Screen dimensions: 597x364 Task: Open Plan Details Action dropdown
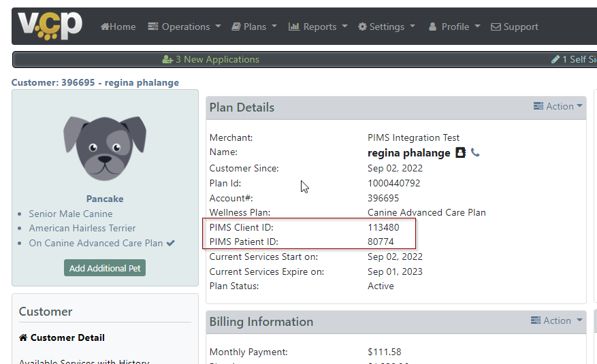558,106
